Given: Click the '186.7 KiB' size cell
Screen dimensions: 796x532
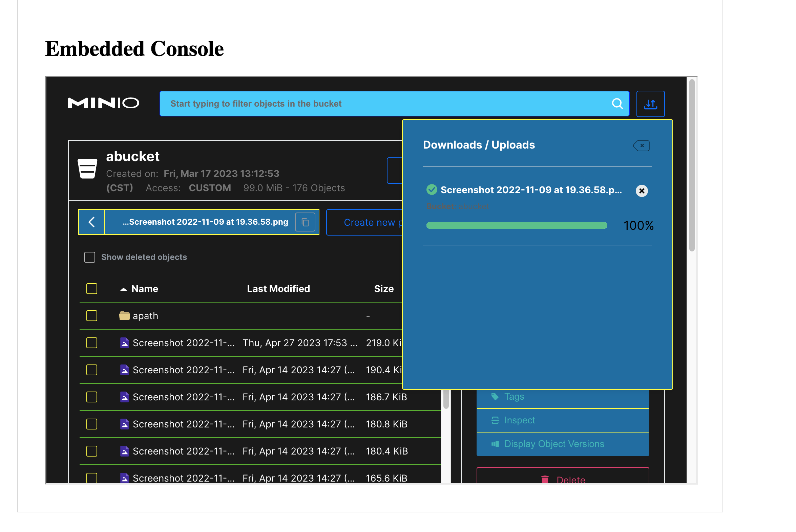Looking at the screenshot, I should coord(386,397).
